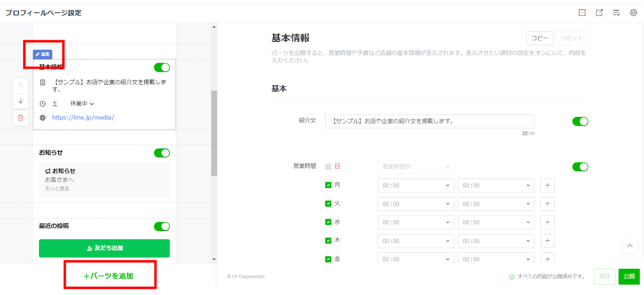This screenshot has height=295, width=644.
Task: Click the preview scrollbar down arrow
Action: (214, 260)
